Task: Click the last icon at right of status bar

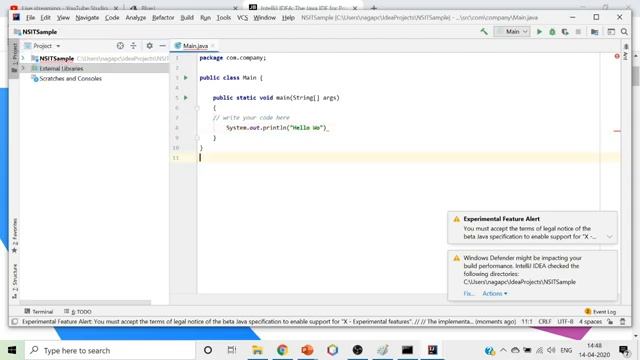Action: (x=623, y=322)
